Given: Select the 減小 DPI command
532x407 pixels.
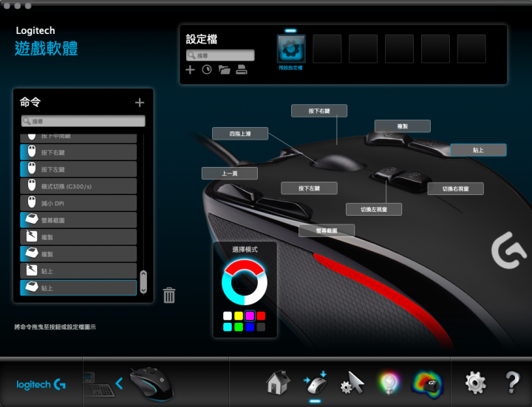Looking at the screenshot, I should pyautogui.click(x=78, y=203).
